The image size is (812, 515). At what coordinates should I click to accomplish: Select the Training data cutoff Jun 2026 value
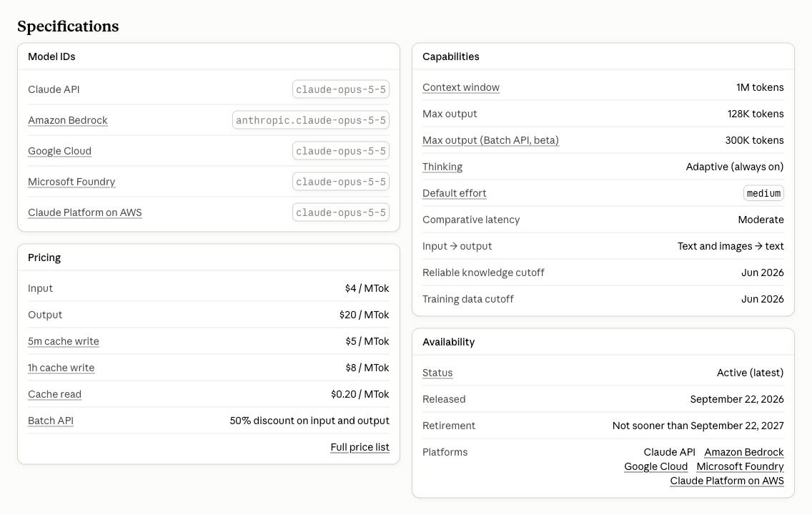(762, 299)
